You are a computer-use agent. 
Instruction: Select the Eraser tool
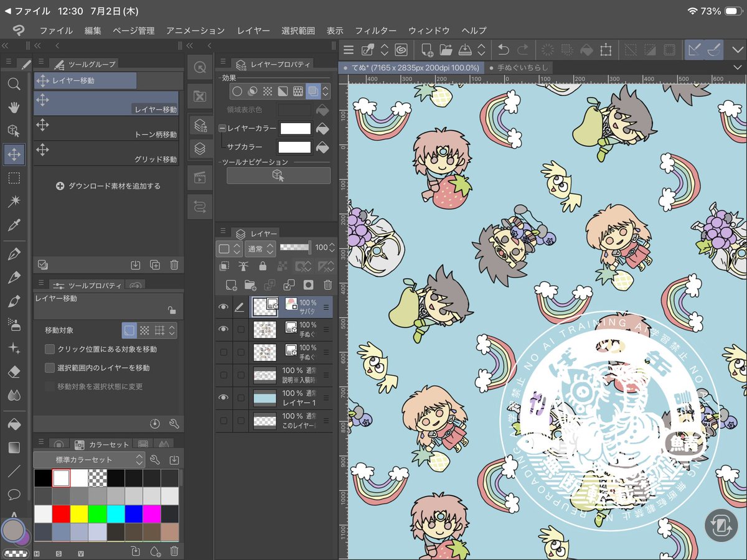(x=14, y=371)
